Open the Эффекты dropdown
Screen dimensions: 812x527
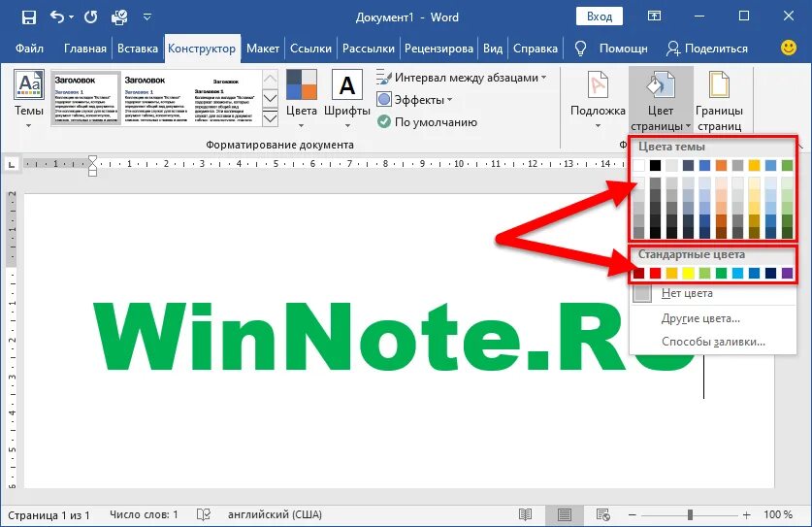(415, 100)
